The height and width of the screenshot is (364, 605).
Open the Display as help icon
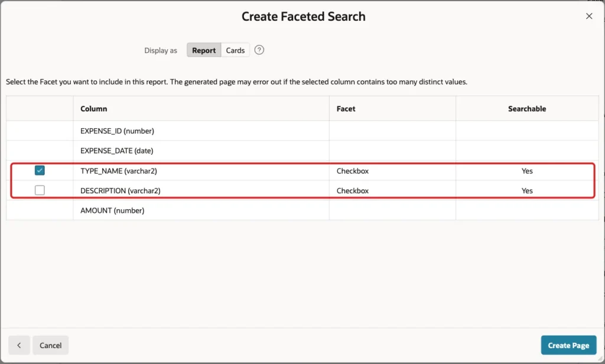259,50
